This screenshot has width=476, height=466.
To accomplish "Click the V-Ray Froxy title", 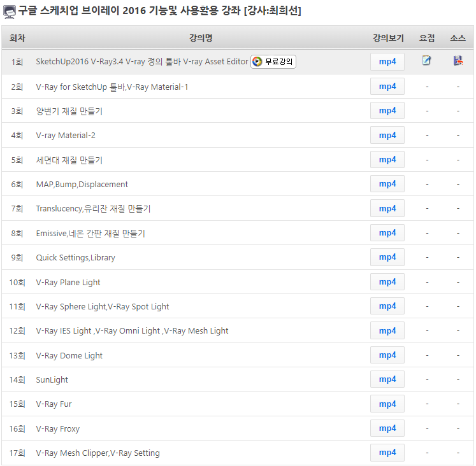I will click(58, 428).
